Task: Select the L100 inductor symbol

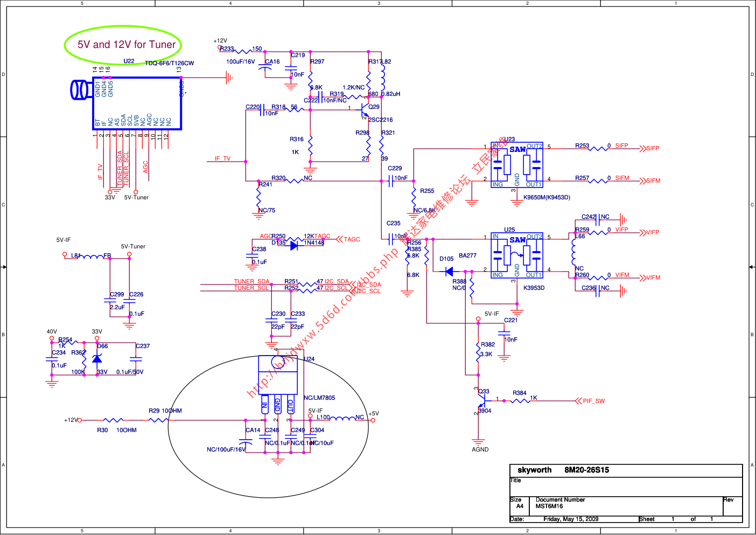Action: coord(342,419)
